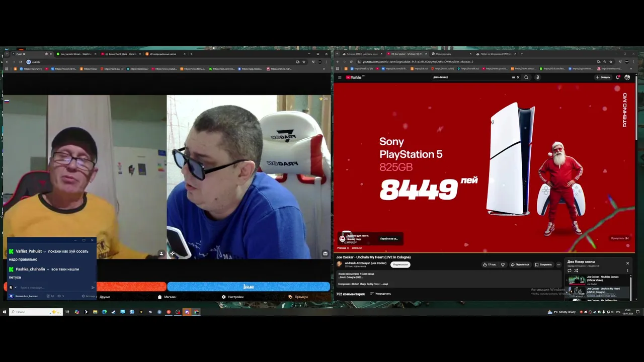The height and width of the screenshot is (362, 644).
Task: Click the Поделиться share button
Action: click(x=520, y=264)
